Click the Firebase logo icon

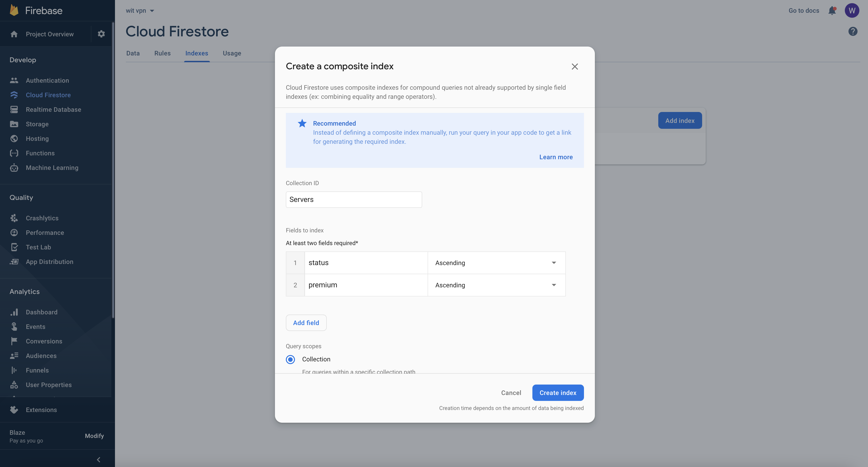point(14,10)
